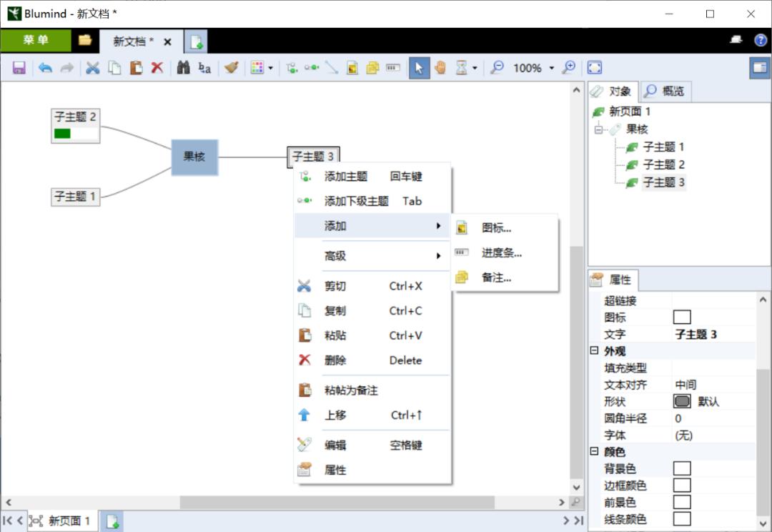Add a subtopic using the toolbar icon
Screen dimensions: 772x532
click(x=312, y=67)
